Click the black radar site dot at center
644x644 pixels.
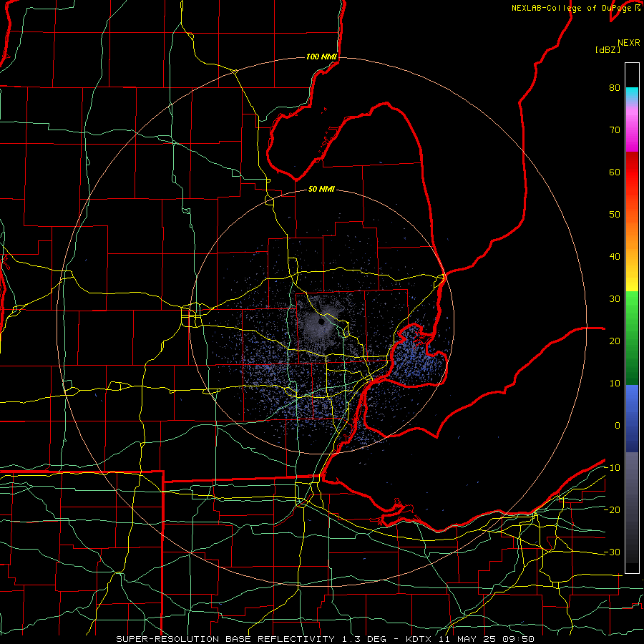point(321,322)
